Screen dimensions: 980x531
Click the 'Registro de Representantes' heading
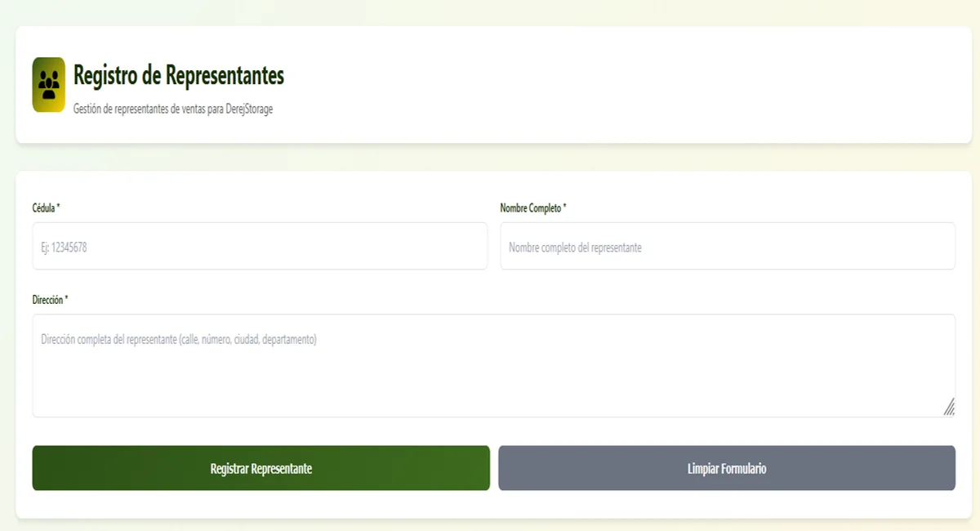pos(179,75)
